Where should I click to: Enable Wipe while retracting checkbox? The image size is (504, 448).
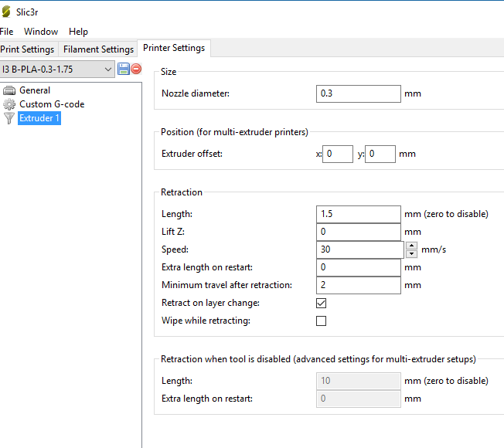[322, 321]
